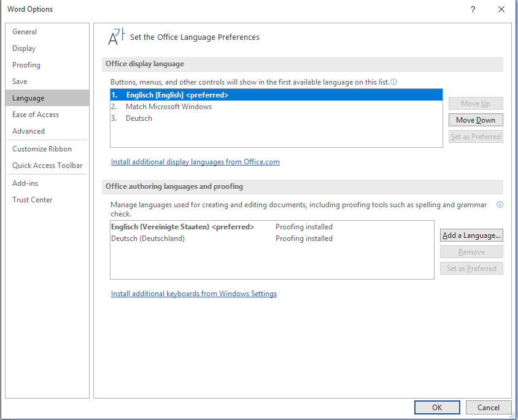Open the Save options category
This screenshot has width=518, height=420.
(47, 81)
